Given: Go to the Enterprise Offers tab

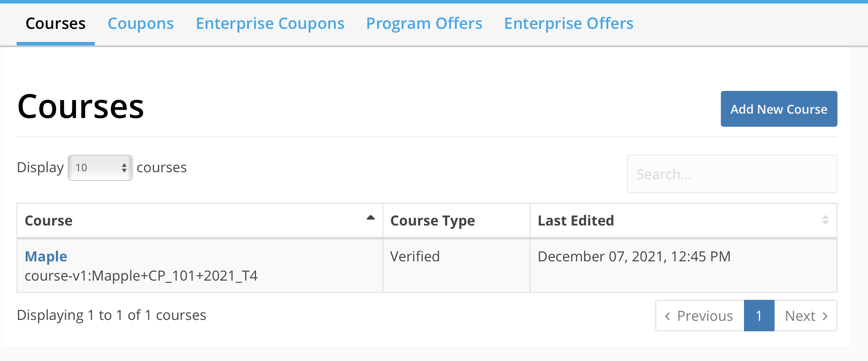Looking at the screenshot, I should 568,23.
